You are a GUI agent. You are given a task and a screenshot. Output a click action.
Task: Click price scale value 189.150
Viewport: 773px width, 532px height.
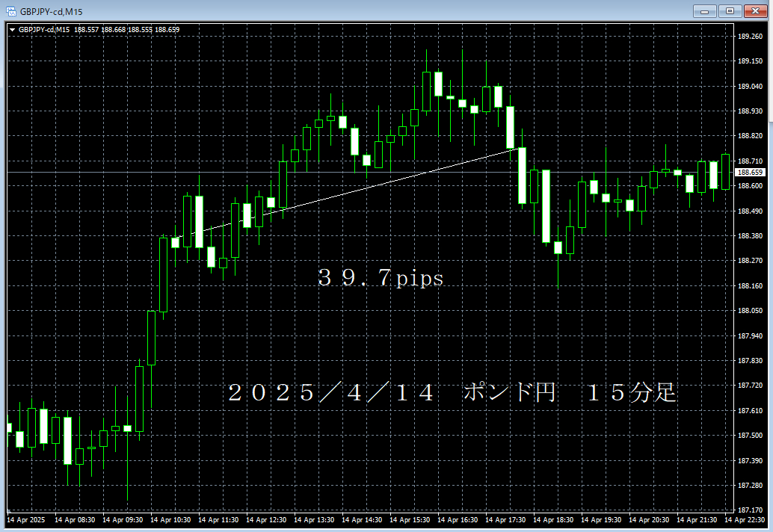pos(750,61)
